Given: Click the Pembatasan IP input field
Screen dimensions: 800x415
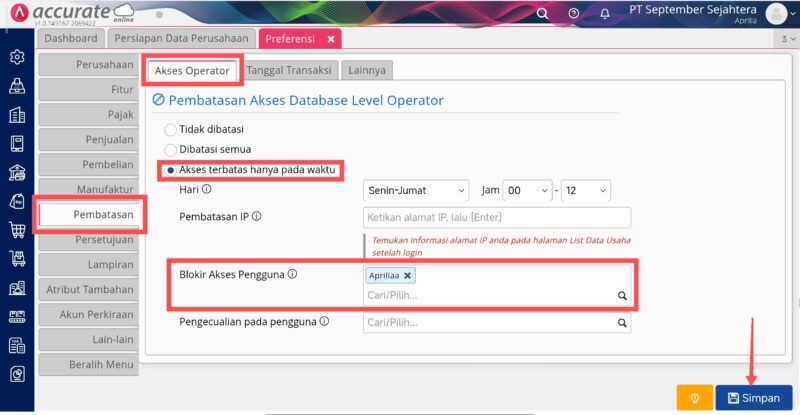Looking at the screenshot, I should (497, 217).
